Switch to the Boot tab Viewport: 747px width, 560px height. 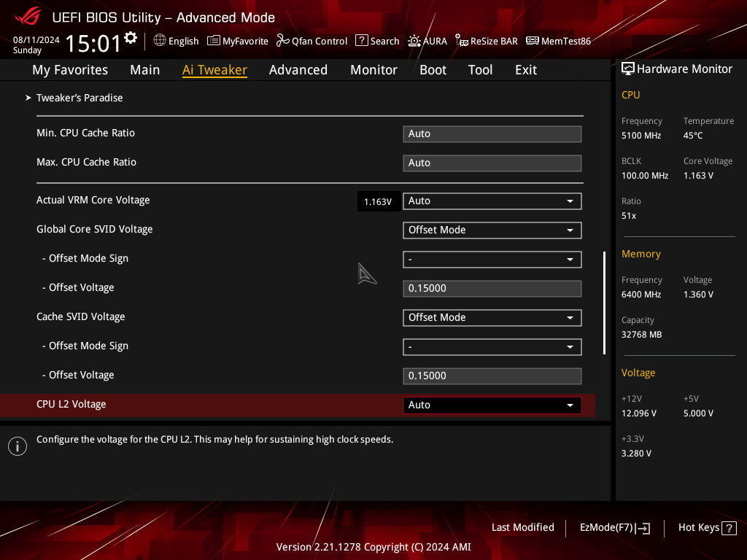point(433,70)
